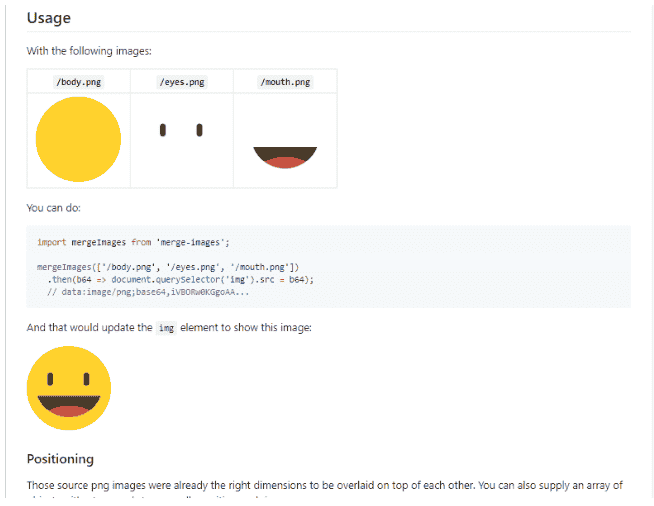
Task: Click the /body.png column header label
Action: click(x=78, y=82)
